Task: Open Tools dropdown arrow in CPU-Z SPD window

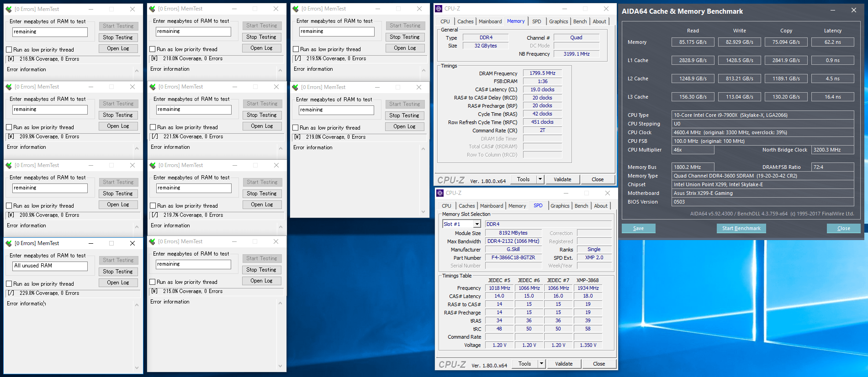Action: 541,364
